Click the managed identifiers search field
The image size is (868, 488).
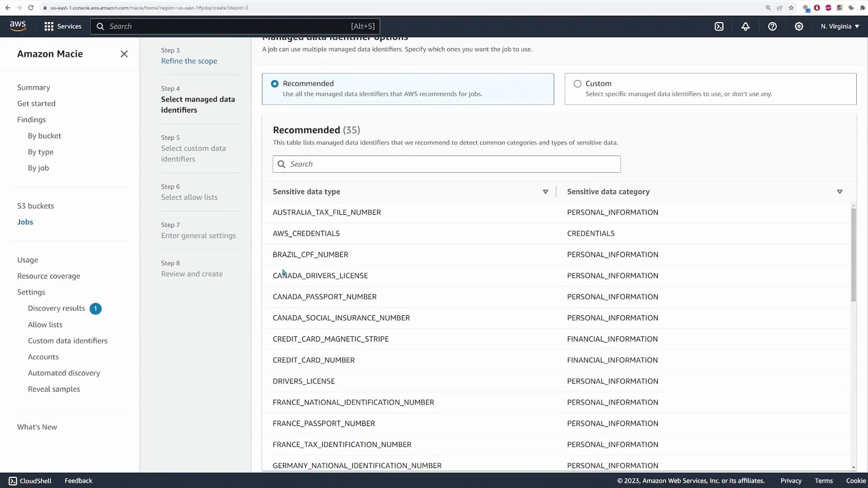click(x=446, y=164)
